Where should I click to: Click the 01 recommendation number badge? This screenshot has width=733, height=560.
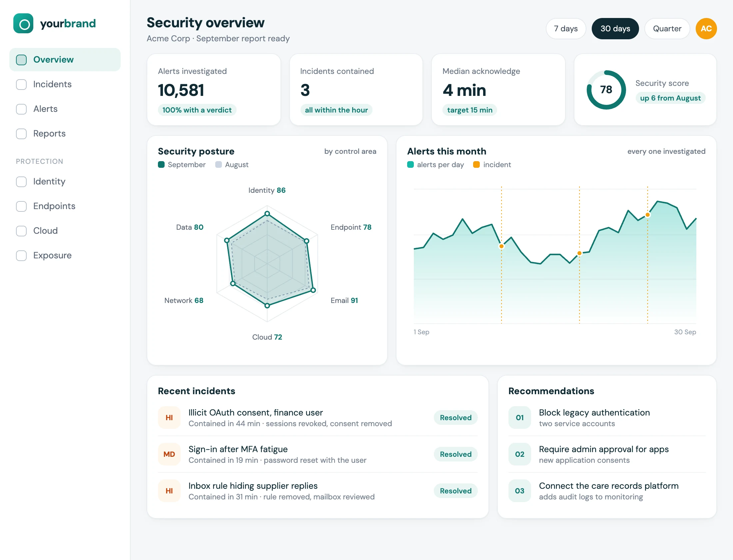519,417
